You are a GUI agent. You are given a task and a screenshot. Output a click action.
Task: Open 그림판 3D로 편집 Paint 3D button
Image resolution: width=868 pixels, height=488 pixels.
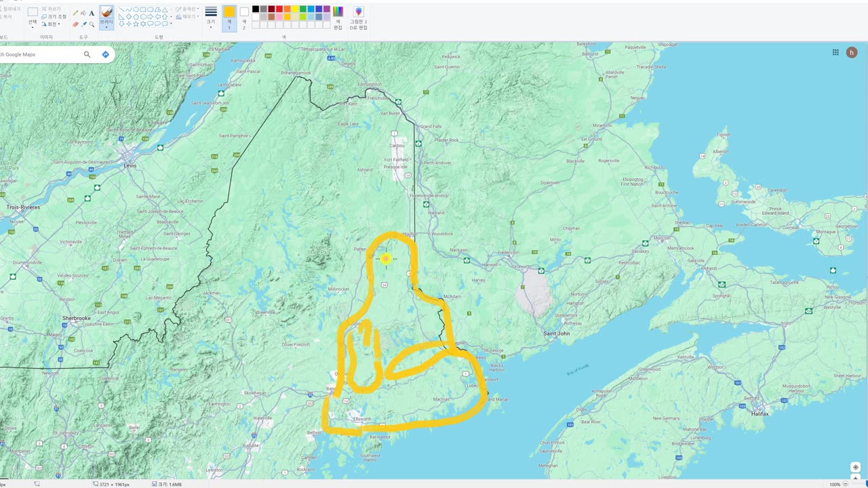pos(359,18)
